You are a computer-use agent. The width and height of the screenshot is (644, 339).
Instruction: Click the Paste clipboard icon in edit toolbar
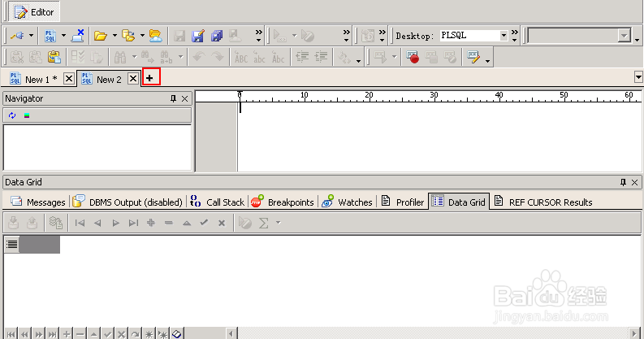[54, 57]
